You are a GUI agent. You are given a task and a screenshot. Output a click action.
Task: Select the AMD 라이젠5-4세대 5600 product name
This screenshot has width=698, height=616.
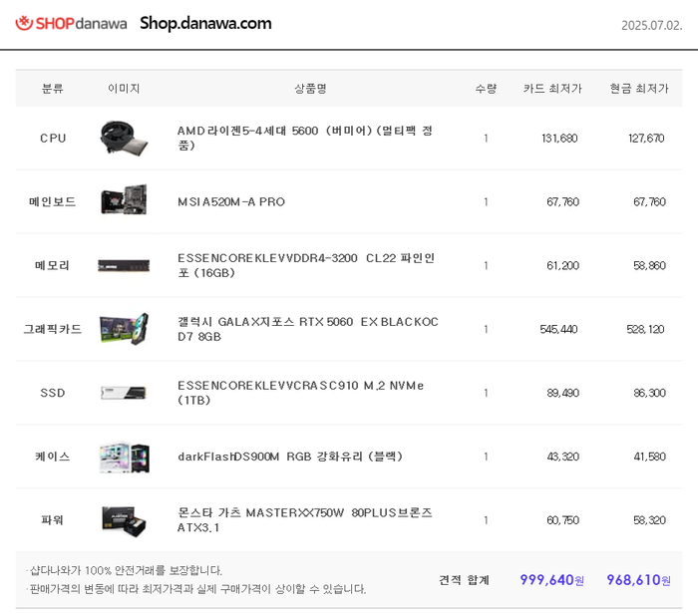pyautogui.click(x=305, y=138)
